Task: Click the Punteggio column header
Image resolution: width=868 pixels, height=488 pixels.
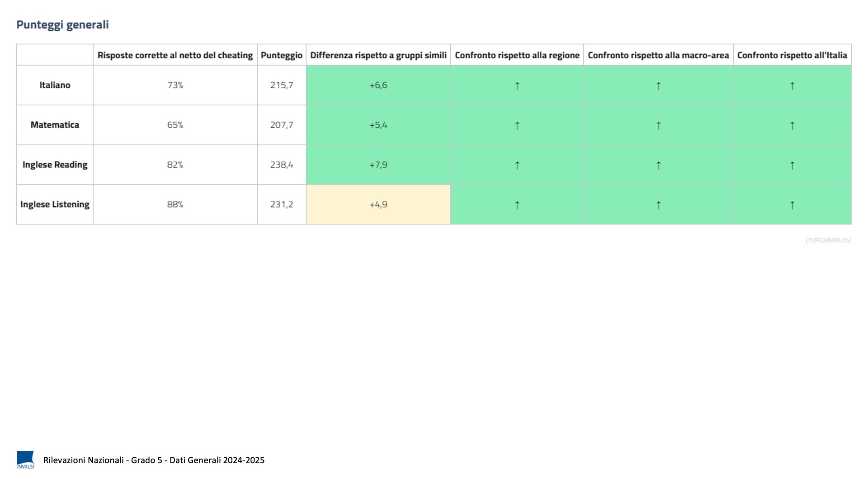Action: [x=281, y=55]
